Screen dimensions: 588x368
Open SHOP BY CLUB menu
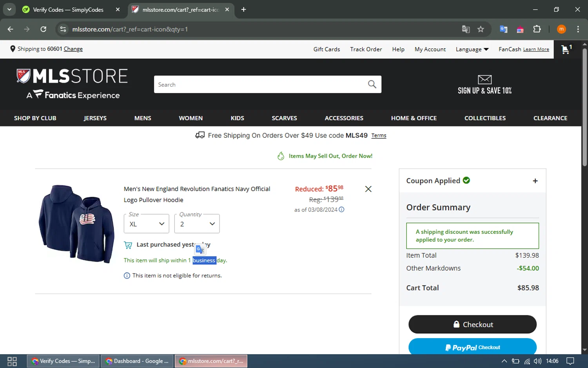(x=35, y=118)
